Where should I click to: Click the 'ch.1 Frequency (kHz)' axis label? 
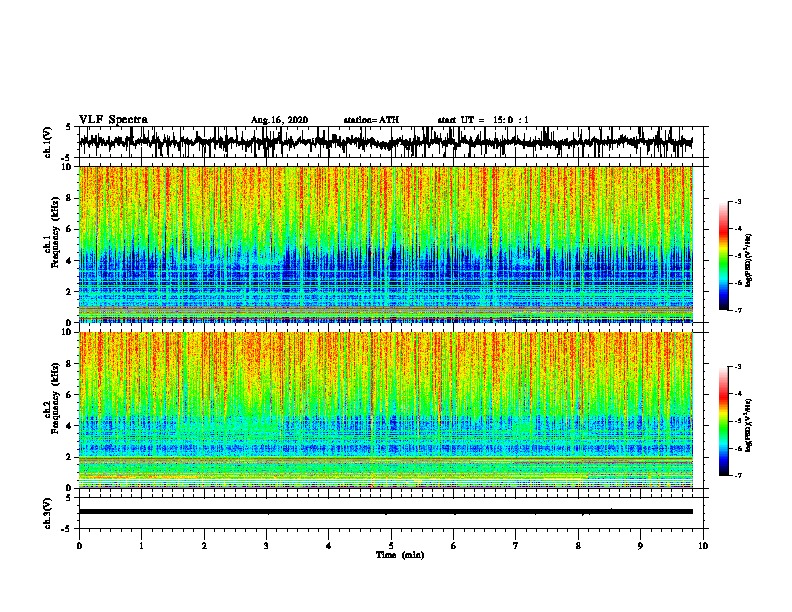(x=51, y=232)
